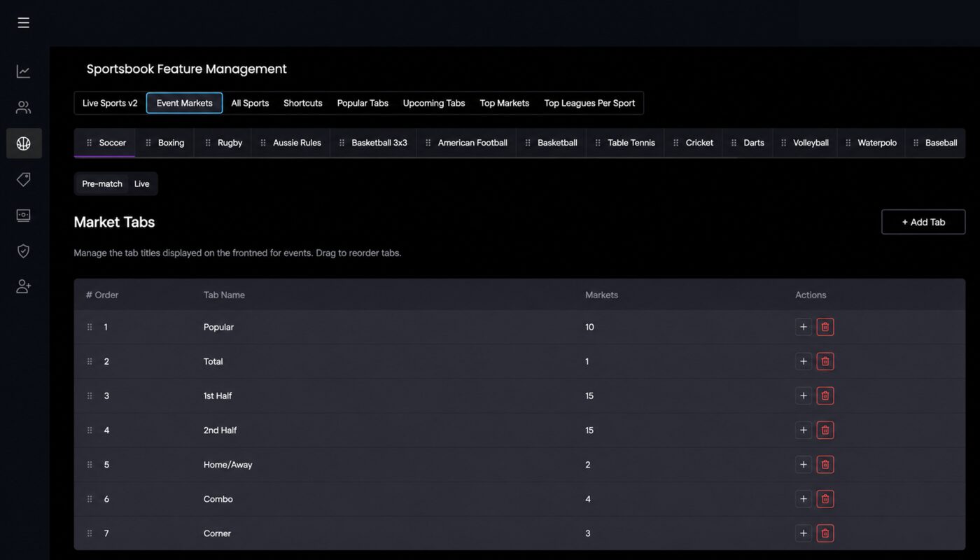The image size is (980, 560).
Task: Click plus icon in Home/Away row
Action: [x=804, y=464]
